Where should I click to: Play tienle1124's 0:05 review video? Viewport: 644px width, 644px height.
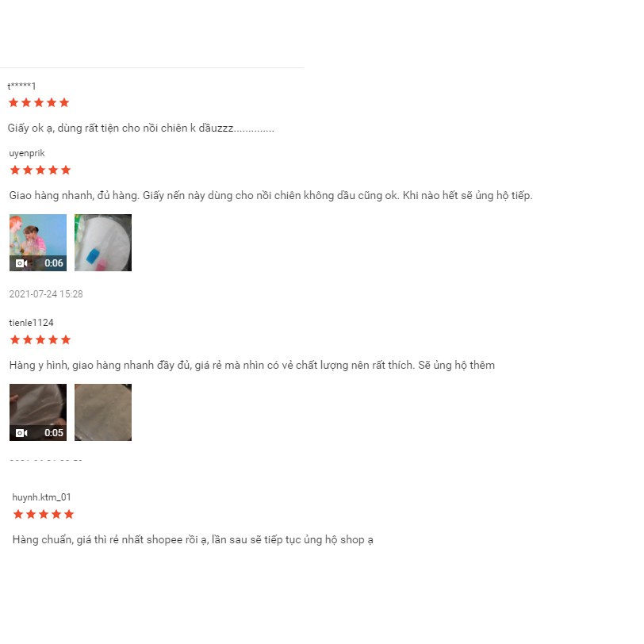[38, 412]
